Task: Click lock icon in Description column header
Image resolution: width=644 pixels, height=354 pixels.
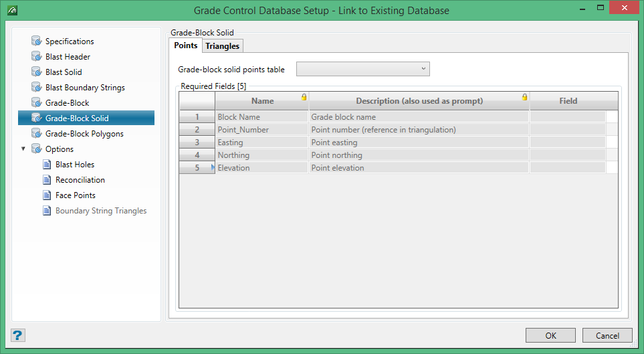Action: pos(524,97)
